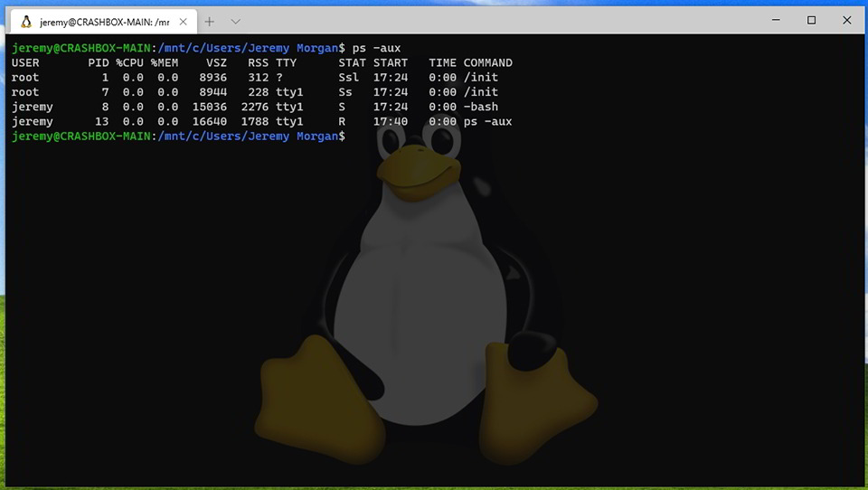The width and height of the screenshot is (868, 490).
Task: Click the PID column header
Action: tap(99, 62)
